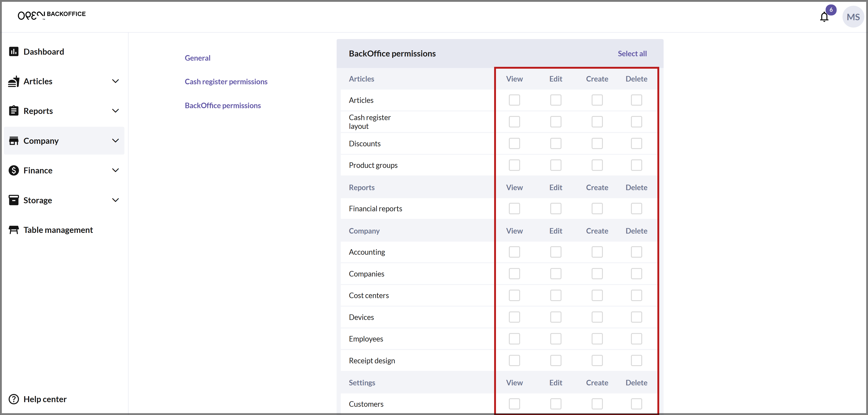Expand the Reports sidebar chevron
The width and height of the screenshot is (868, 415).
click(x=115, y=111)
